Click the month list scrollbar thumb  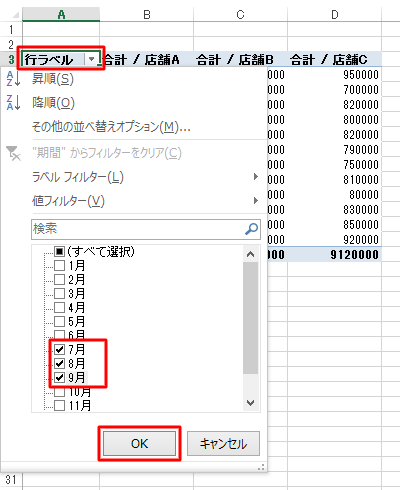[250, 318]
